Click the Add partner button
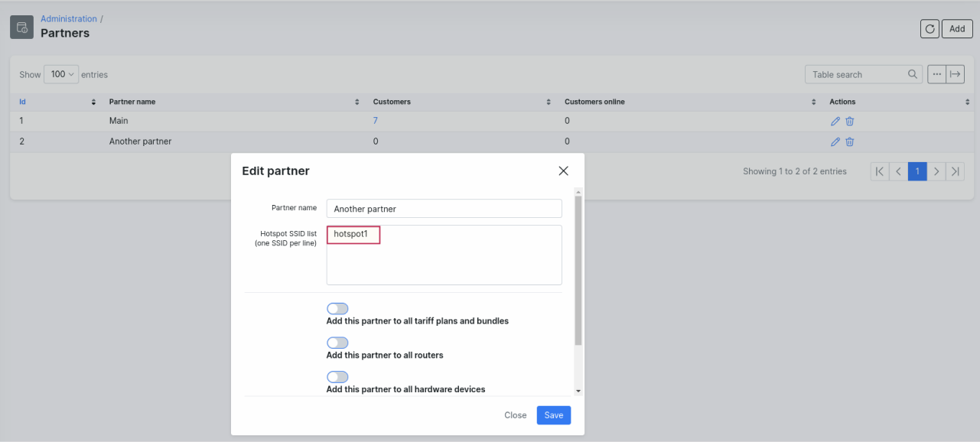 [x=957, y=29]
